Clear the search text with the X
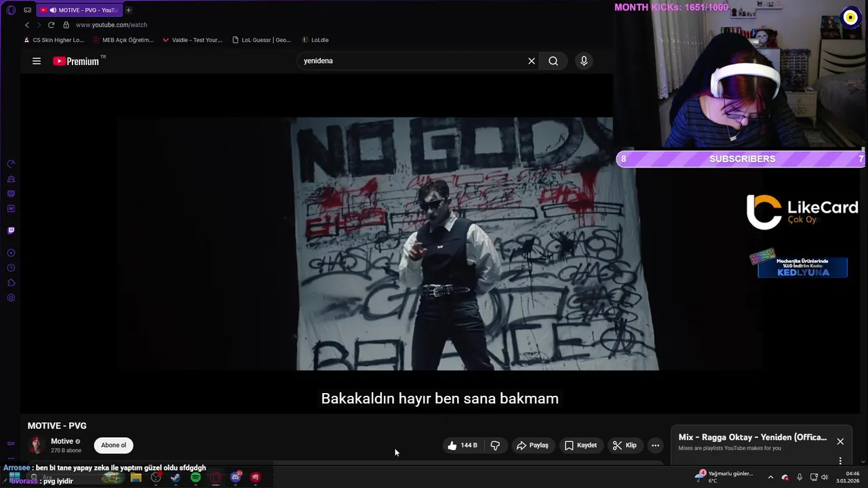The width and height of the screenshot is (868, 488). [x=532, y=61]
